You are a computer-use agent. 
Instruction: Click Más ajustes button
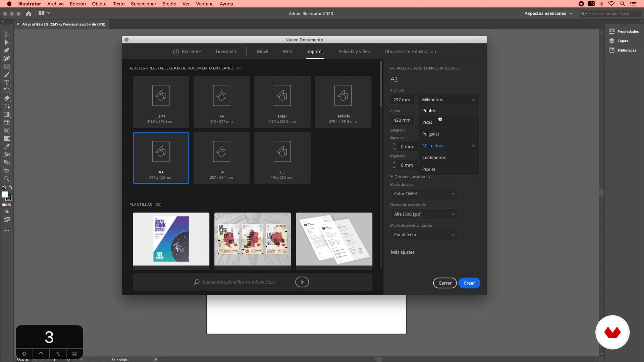click(402, 252)
